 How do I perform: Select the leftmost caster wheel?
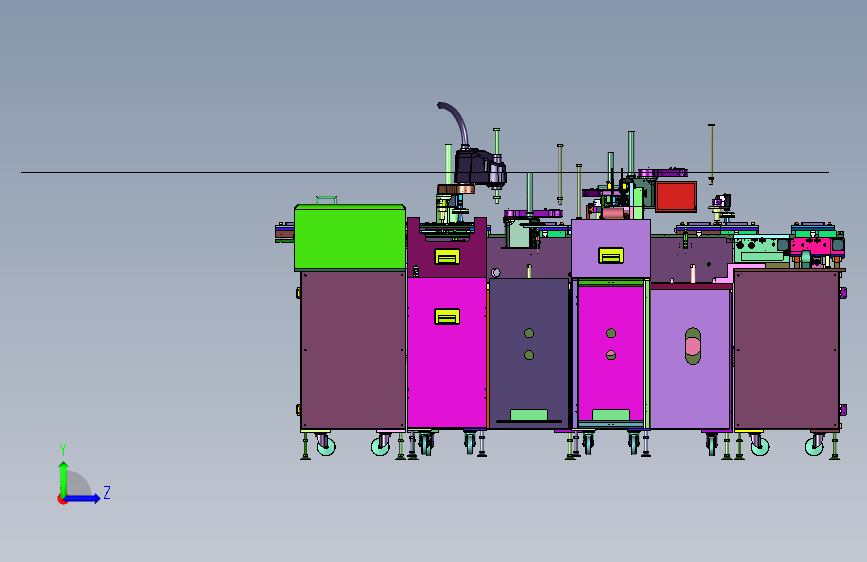pyautogui.click(x=326, y=445)
